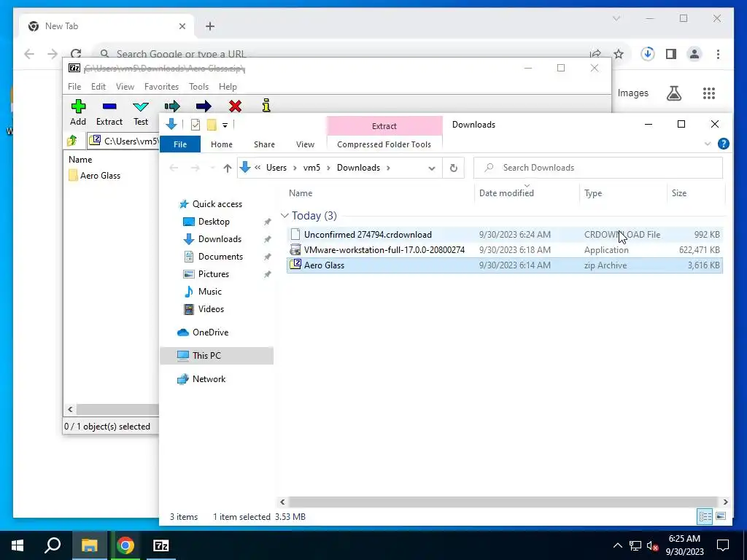Collapse the Today (3) group
Image resolution: width=747 pixels, height=560 pixels.
click(285, 216)
